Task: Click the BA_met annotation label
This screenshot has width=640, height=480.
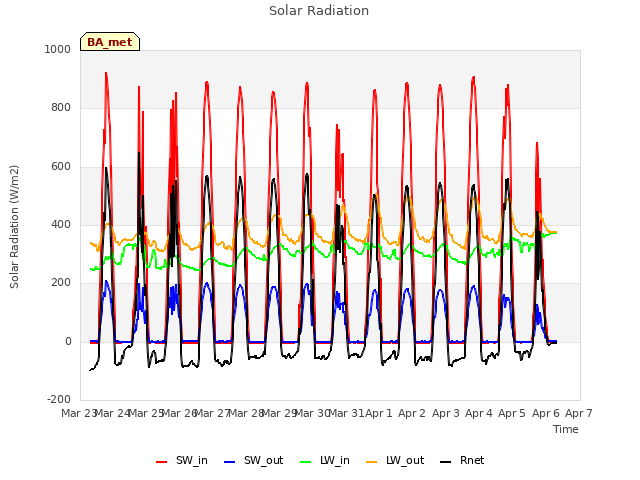Action: pyautogui.click(x=110, y=42)
